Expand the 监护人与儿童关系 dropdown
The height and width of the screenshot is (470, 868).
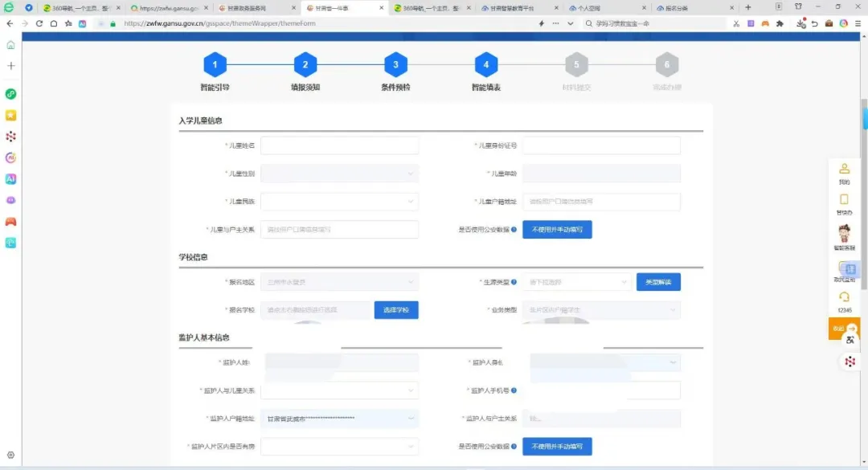click(339, 390)
